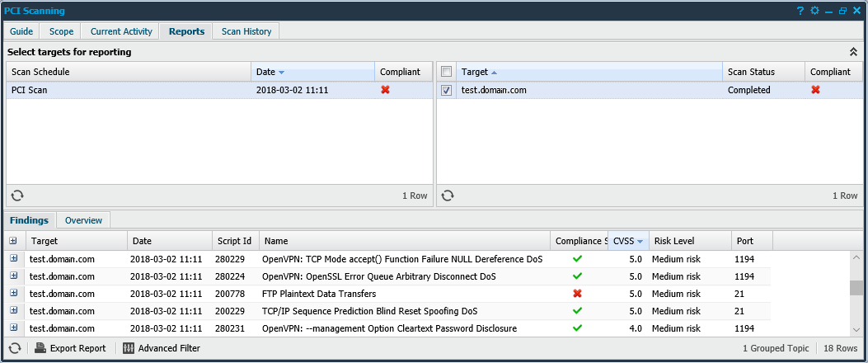Refresh the Target list panel
This screenshot has height=363, width=868.
click(448, 196)
